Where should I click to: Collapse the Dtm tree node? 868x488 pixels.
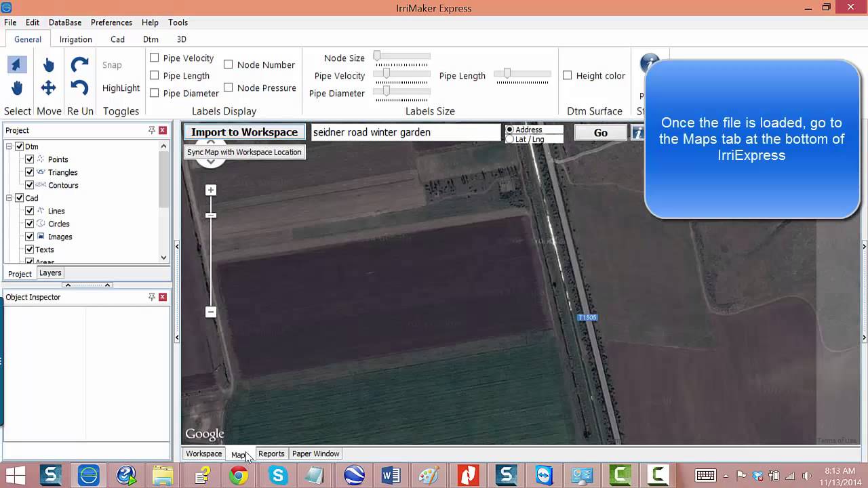tap(9, 146)
